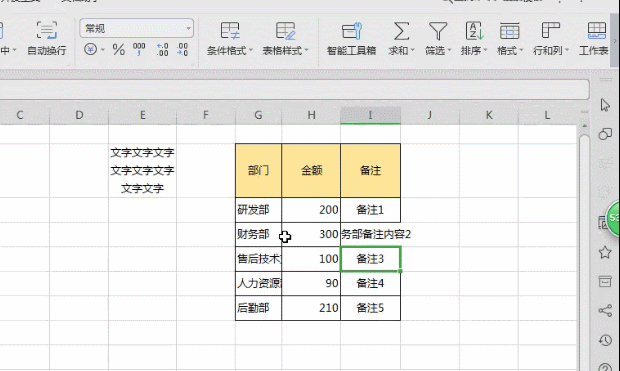The width and height of the screenshot is (620, 371).
Task: Open the 条件格式 conditional formatting icon
Action: [x=230, y=30]
